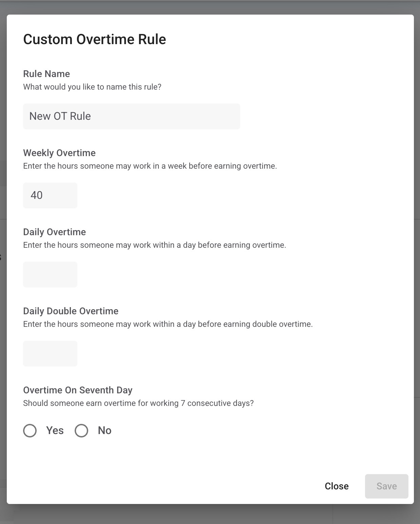The image size is (420, 524).
Task: Click the Rule Name heading label
Action: (x=46, y=74)
